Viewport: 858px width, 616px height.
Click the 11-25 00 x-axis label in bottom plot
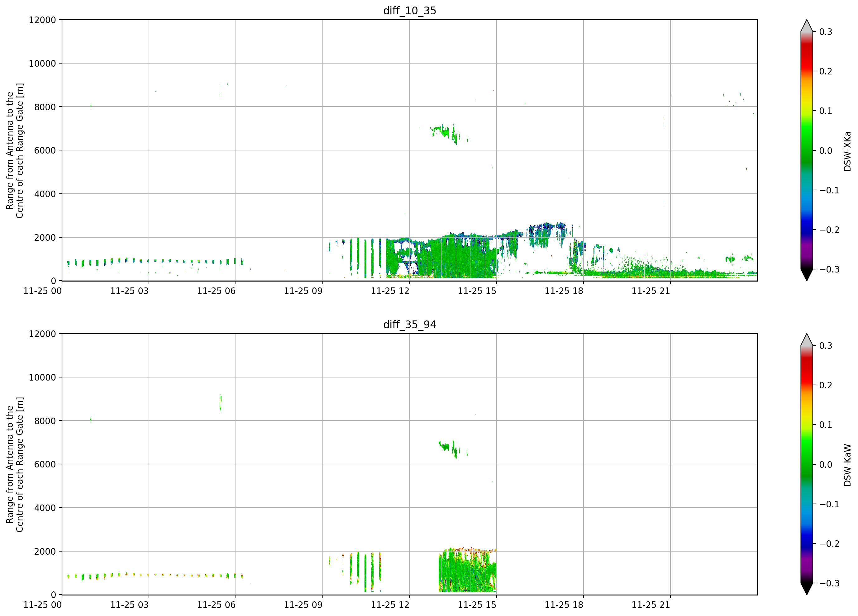pos(42,605)
